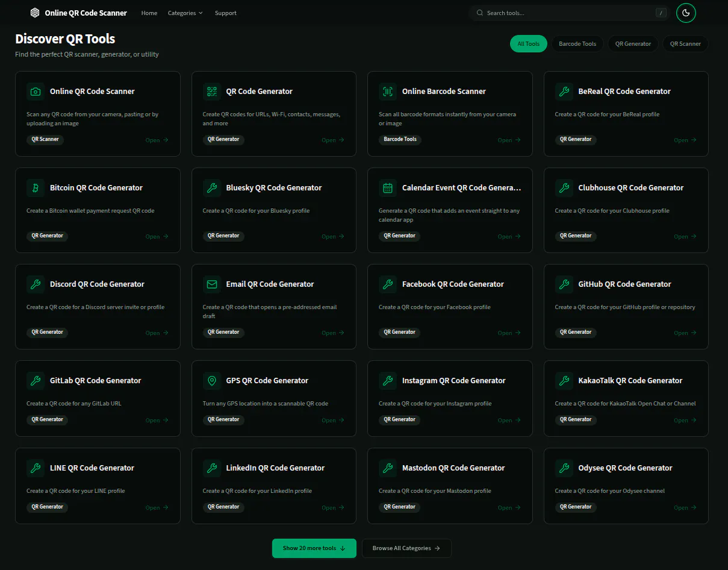Expand list with Show 20 more tools
Image resolution: width=728 pixels, height=570 pixels.
(314, 548)
